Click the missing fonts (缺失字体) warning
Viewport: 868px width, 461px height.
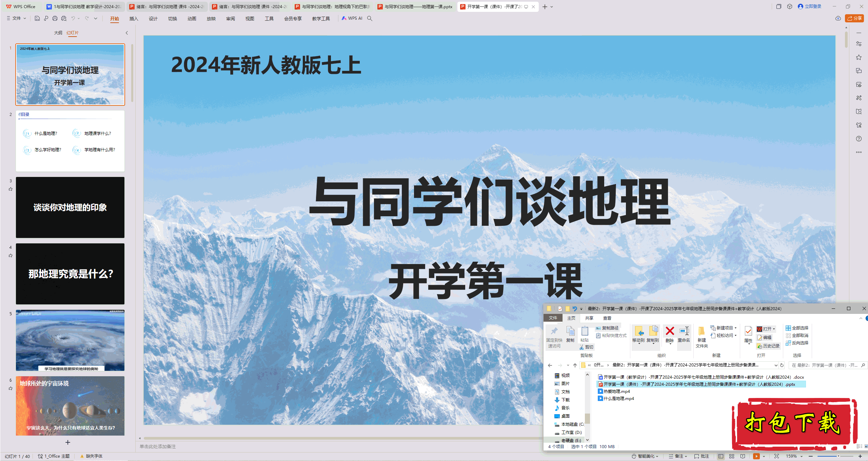pos(91,456)
